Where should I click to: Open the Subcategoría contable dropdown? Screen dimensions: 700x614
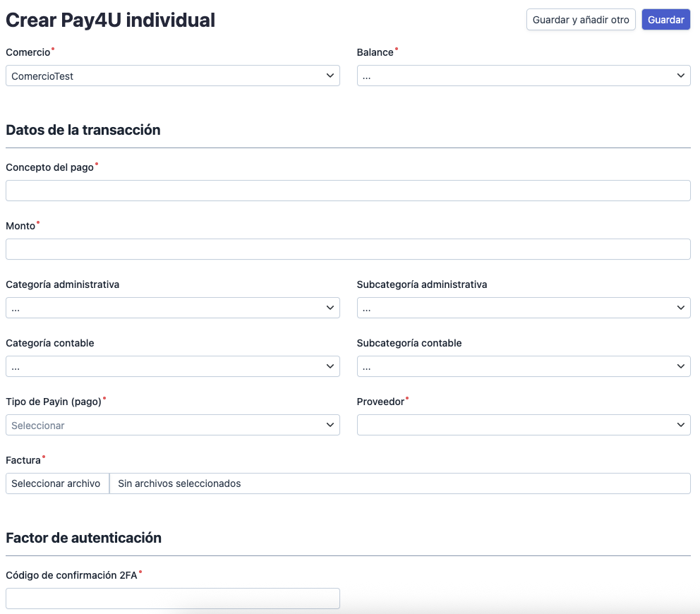coord(524,366)
